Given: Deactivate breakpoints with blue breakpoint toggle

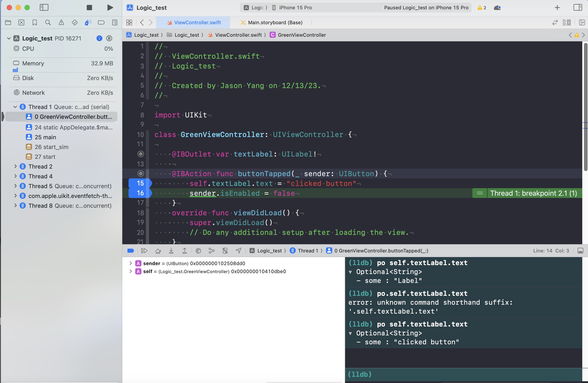Looking at the screenshot, I should pos(131,251).
